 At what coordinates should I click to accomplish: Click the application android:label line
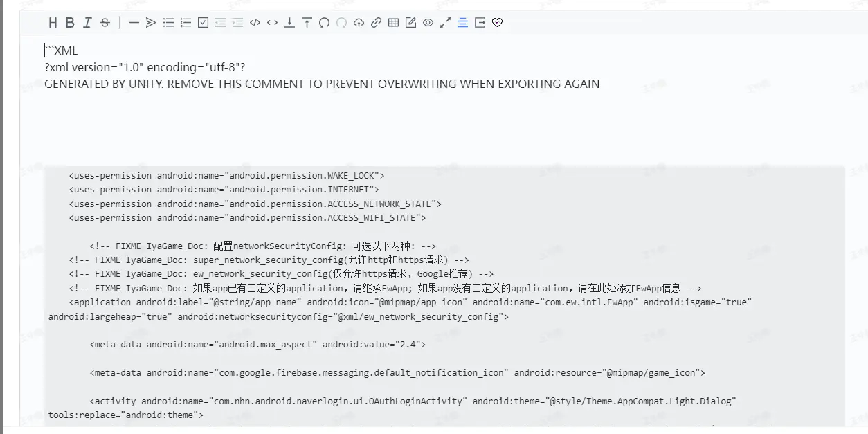coord(410,302)
